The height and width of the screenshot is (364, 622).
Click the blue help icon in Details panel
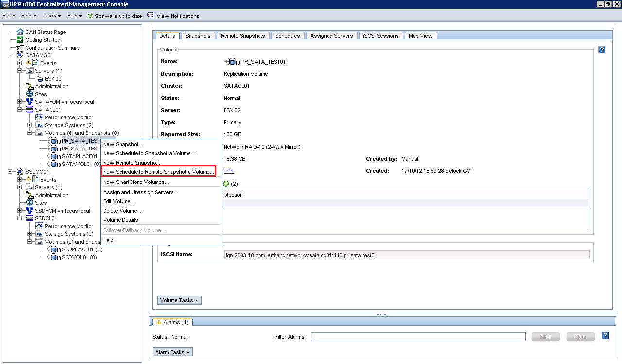(602, 50)
